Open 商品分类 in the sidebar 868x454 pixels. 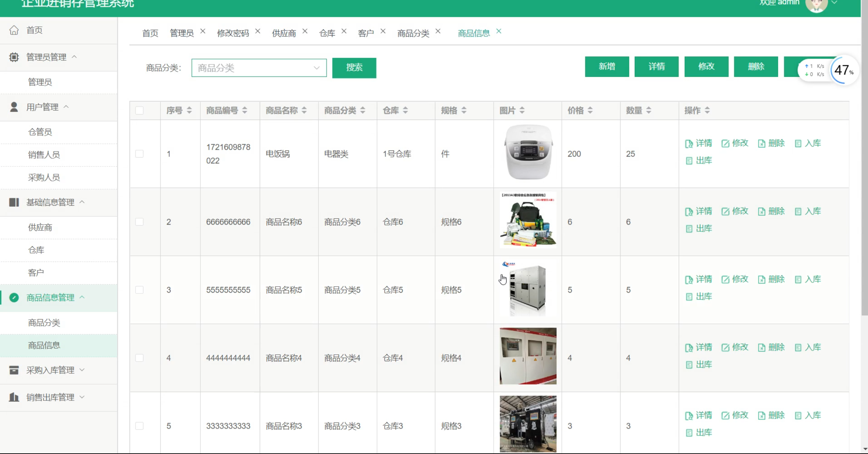coord(44,323)
